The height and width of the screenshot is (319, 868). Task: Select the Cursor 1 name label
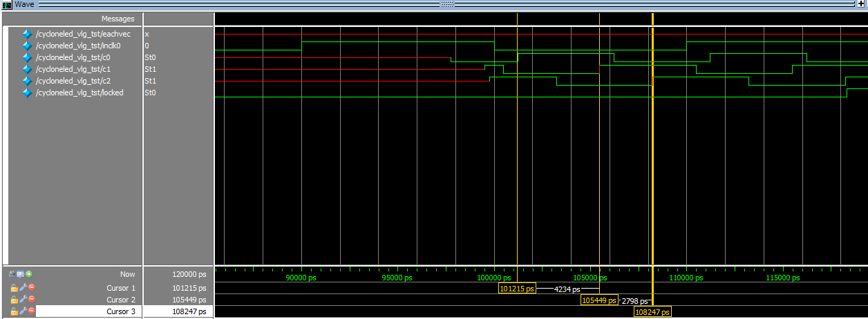(121, 288)
